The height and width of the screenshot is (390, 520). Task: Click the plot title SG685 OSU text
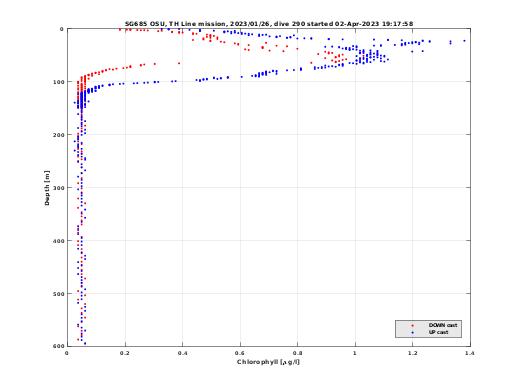[x=144, y=24]
